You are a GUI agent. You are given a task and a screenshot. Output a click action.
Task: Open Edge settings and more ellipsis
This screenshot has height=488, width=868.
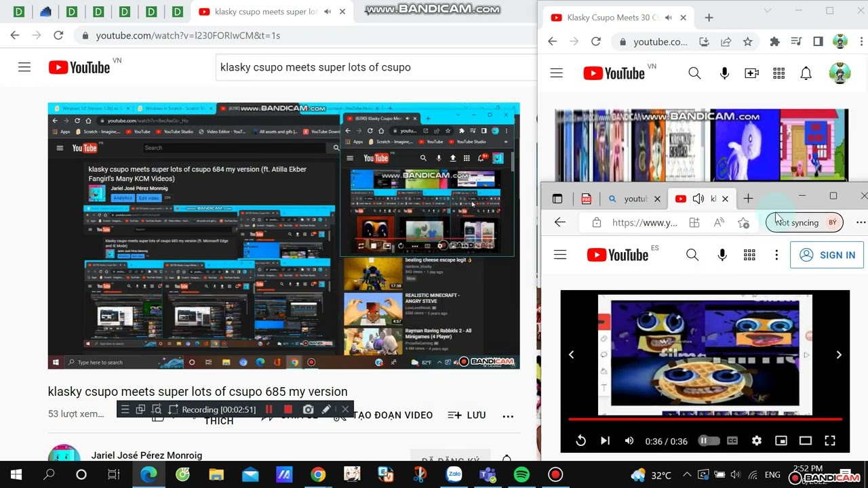point(861,222)
